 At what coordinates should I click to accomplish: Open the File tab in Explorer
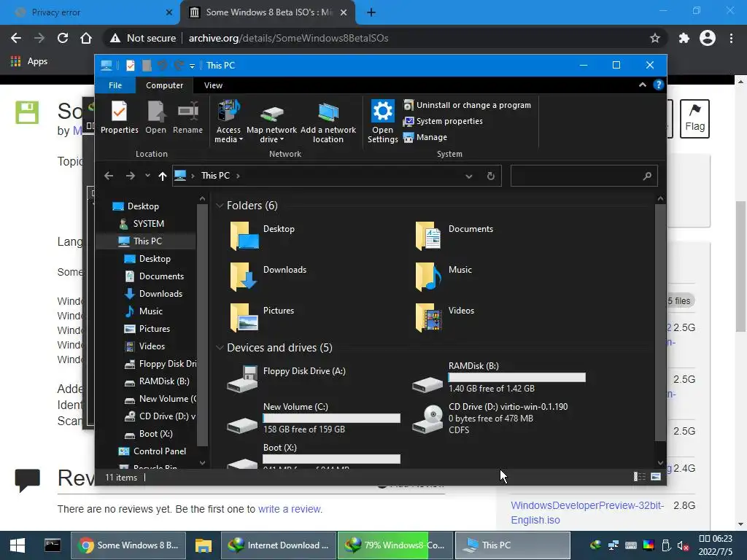click(115, 85)
